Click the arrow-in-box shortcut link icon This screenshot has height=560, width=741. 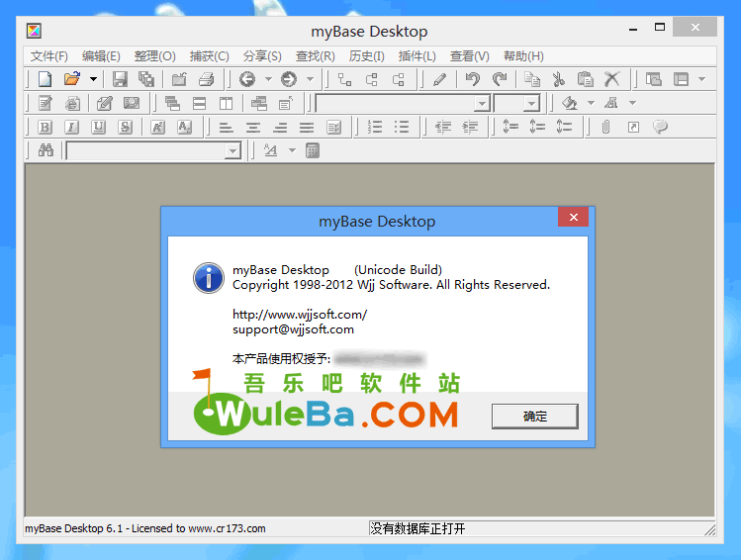coord(633,127)
